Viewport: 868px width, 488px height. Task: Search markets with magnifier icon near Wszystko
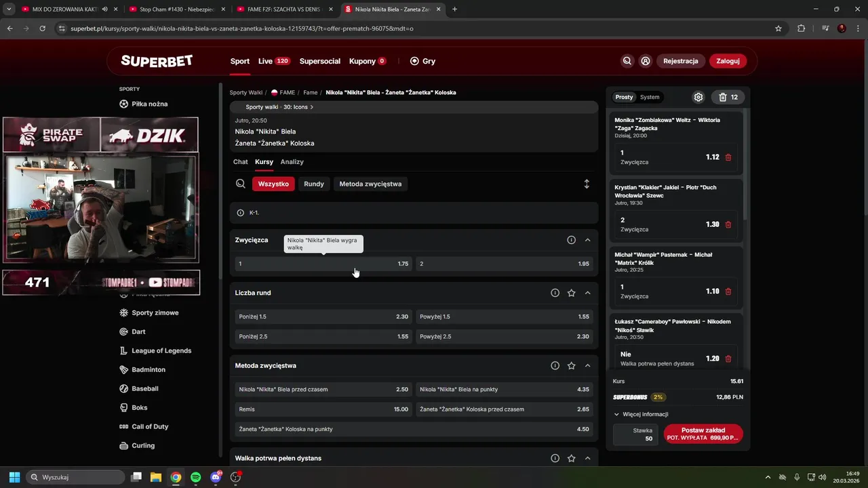click(241, 184)
